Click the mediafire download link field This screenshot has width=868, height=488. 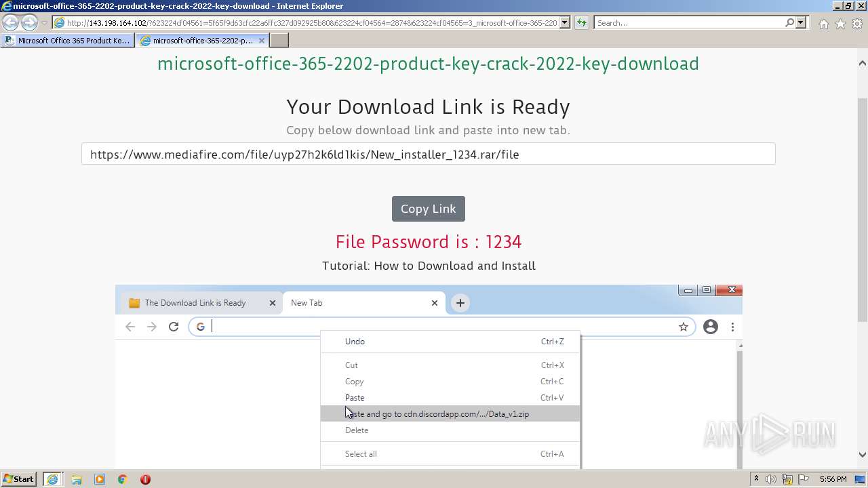[x=428, y=154]
